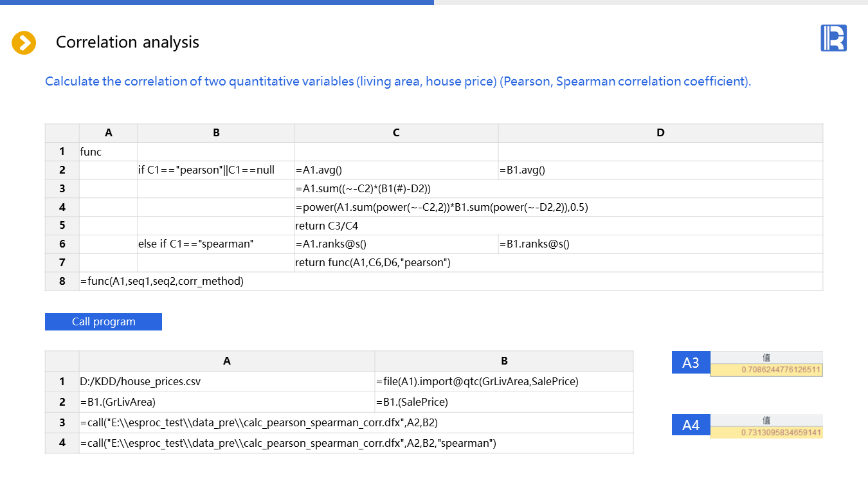Image resolution: width=868 pixels, height=488 pixels.
Task: Select the A4 value 0.7313095834659141
Action: point(781,432)
